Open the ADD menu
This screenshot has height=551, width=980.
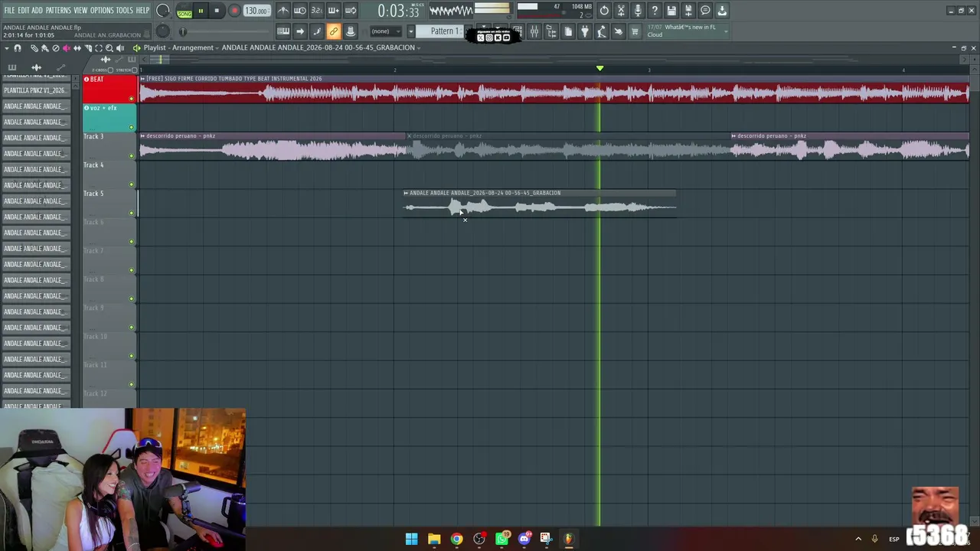click(37, 10)
